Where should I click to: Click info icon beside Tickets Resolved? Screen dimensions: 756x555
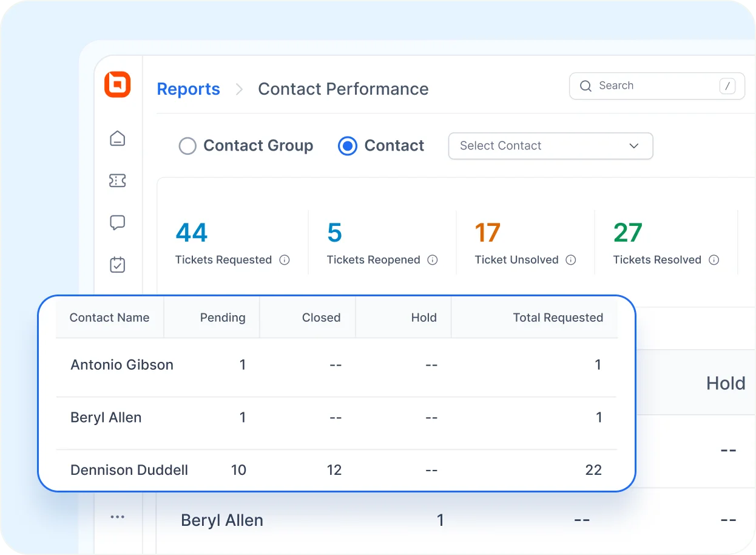tap(714, 260)
